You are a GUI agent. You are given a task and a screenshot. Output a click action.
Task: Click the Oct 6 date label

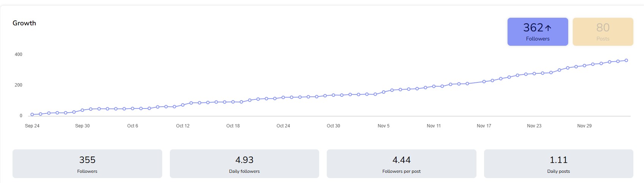click(x=133, y=126)
